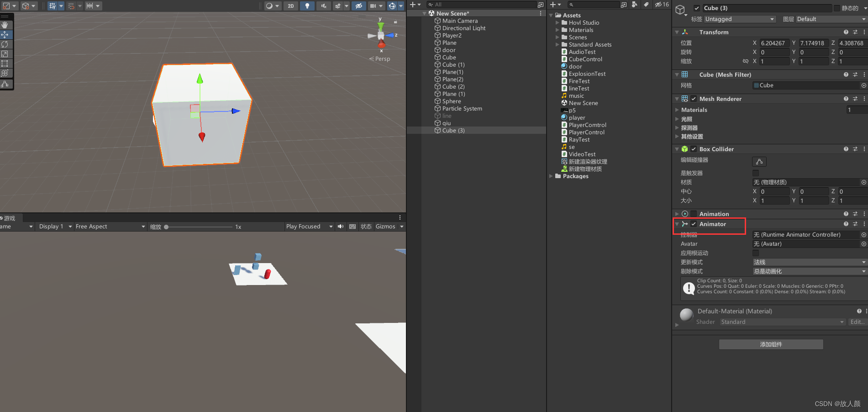
Task: Click the scene camera settings icon
Action: coord(373,6)
